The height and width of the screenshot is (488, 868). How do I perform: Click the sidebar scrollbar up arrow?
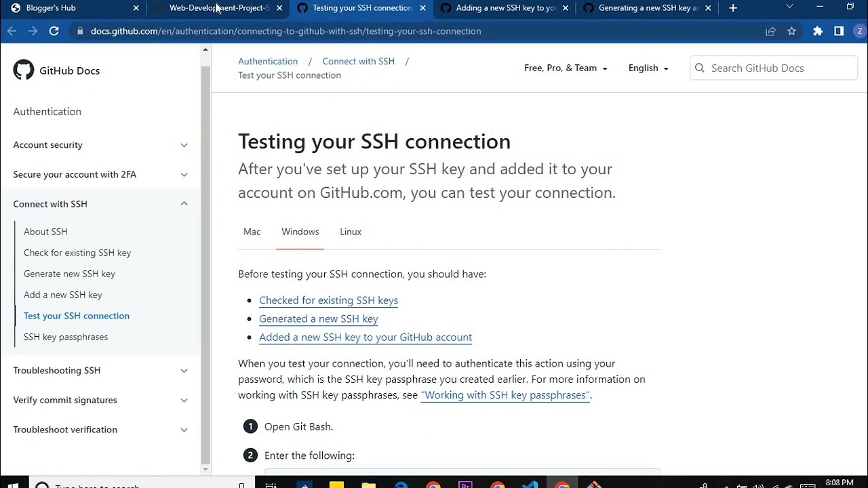click(205, 49)
